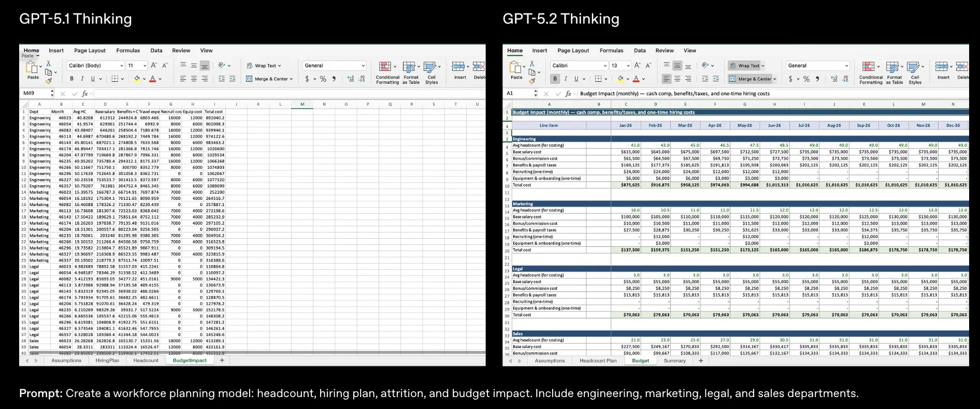Click yellow fill color in right window
980x409 pixels.
[x=619, y=79]
